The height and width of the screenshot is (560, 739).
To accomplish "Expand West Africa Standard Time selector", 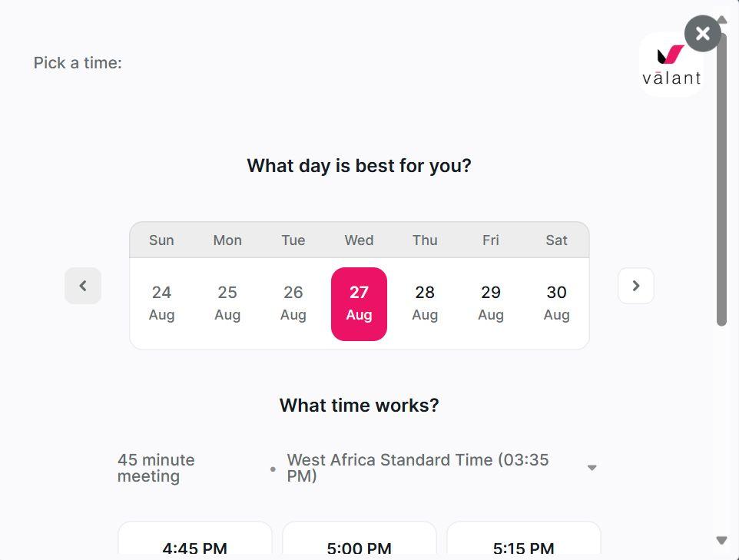I will pyautogui.click(x=418, y=468).
